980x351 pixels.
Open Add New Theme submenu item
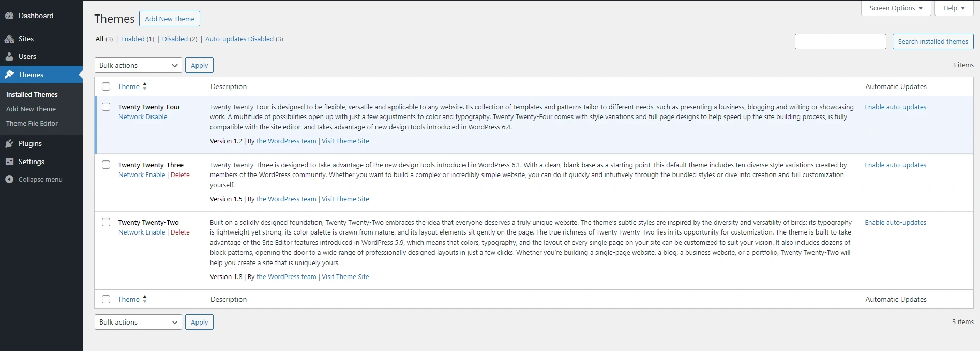[x=31, y=109]
